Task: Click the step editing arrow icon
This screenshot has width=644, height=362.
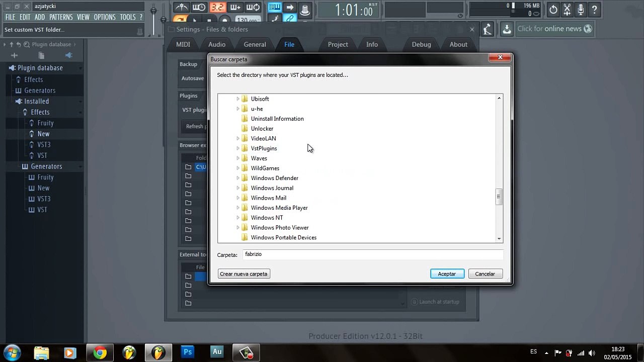Action: pos(290,8)
